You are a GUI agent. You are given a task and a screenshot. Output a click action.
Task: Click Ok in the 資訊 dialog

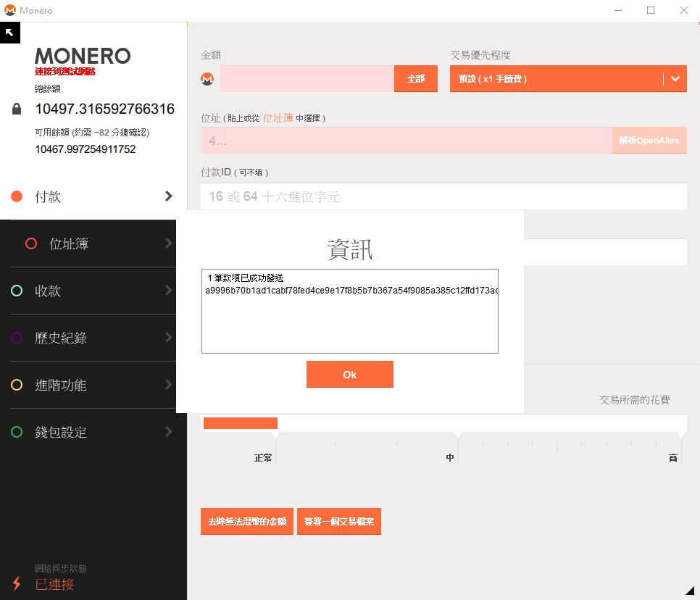pos(349,374)
